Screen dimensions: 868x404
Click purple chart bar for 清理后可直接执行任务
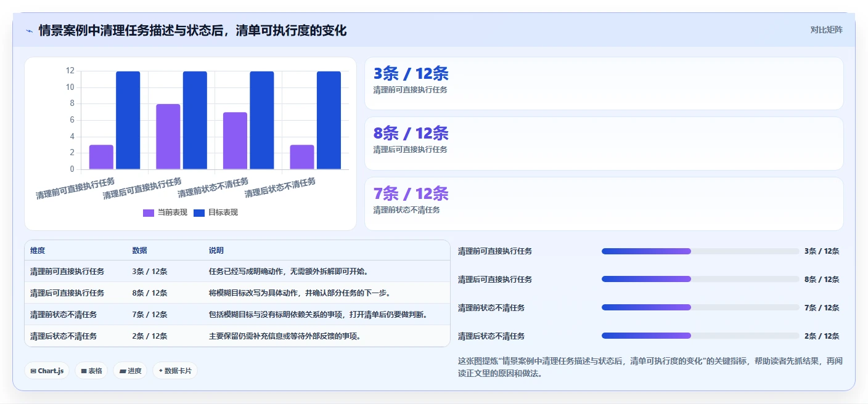(168, 137)
